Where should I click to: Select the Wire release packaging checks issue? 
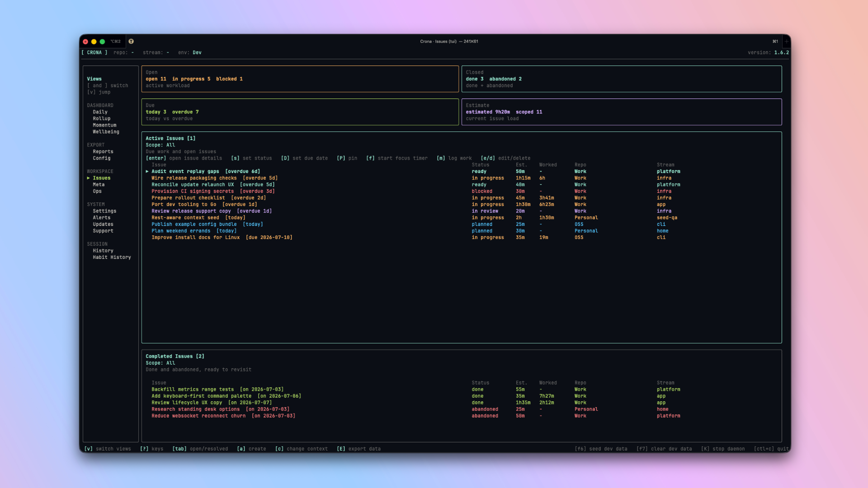click(461, 178)
